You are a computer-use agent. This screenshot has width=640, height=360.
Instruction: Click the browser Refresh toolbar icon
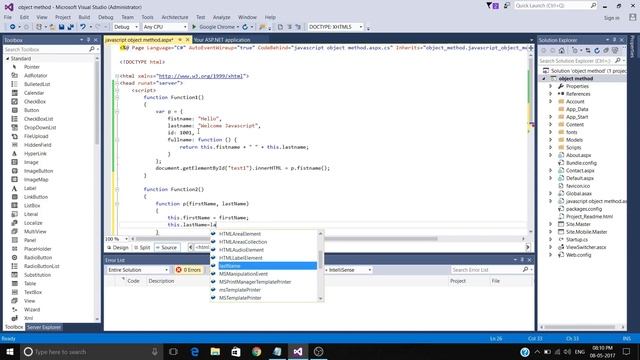click(245, 27)
